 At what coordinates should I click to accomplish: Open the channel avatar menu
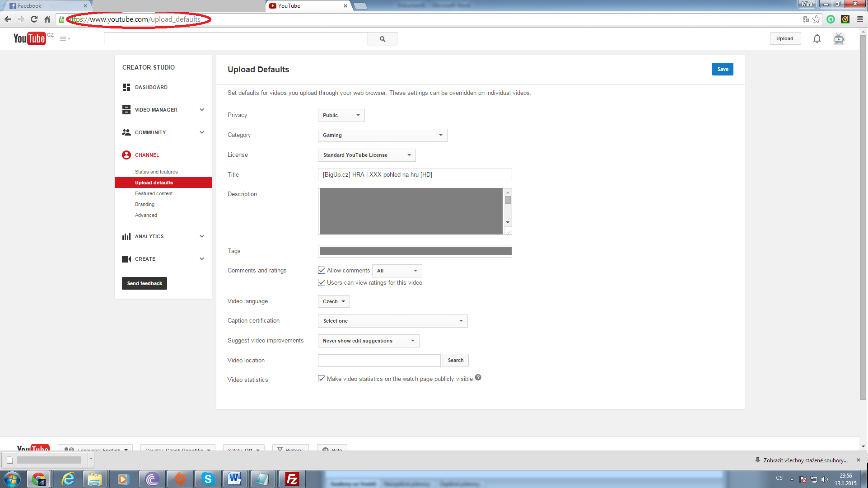point(839,38)
